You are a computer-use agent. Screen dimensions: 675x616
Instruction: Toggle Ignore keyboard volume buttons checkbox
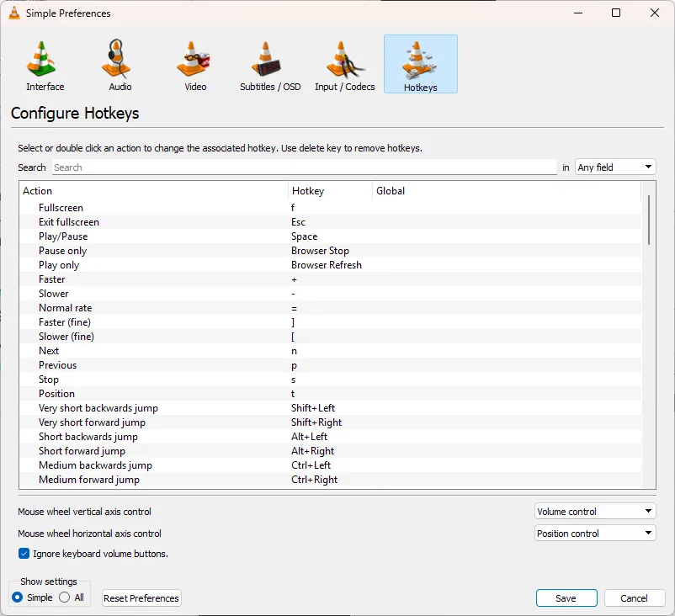pos(24,554)
